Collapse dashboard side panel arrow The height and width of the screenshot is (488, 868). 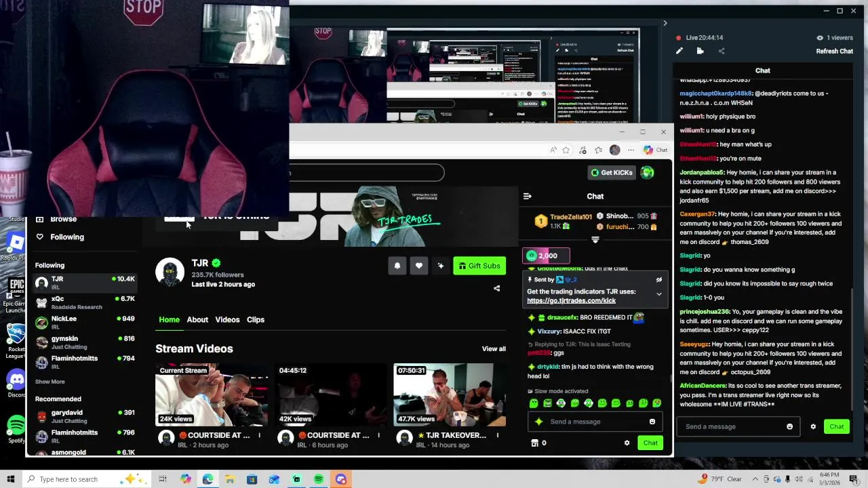tap(665, 23)
